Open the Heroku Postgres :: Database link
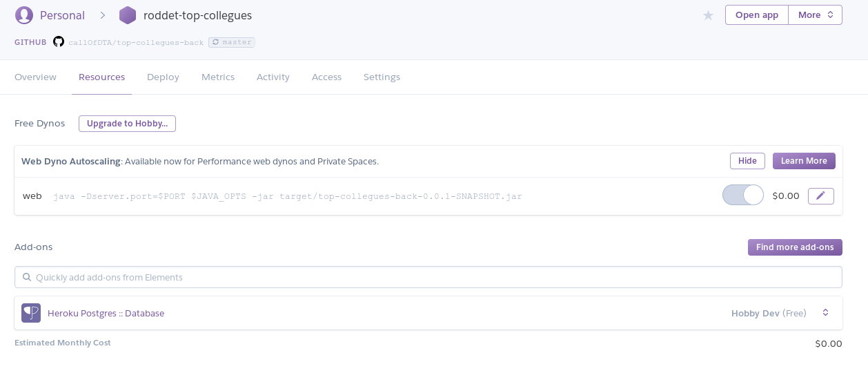The width and height of the screenshot is (868, 371). tap(106, 313)
